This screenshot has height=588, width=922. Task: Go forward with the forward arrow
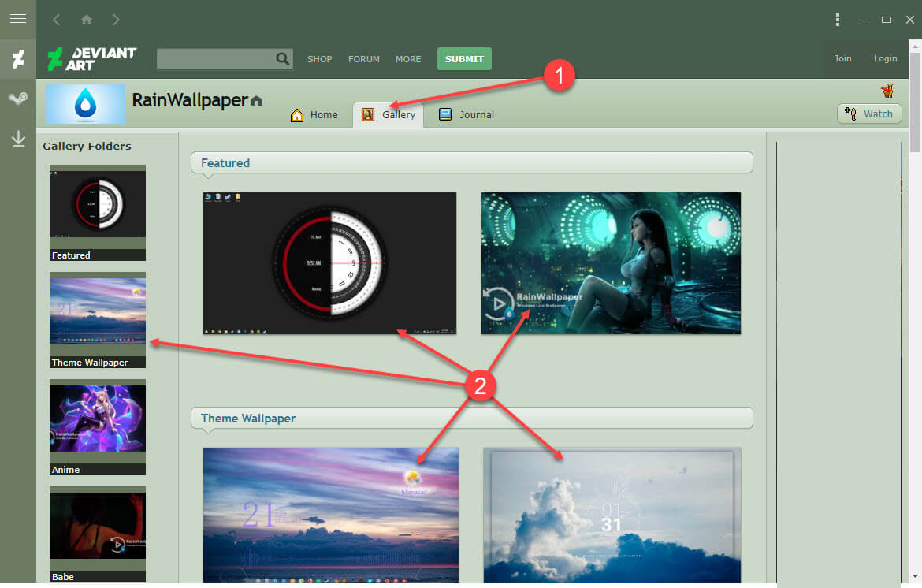[116, 20]
